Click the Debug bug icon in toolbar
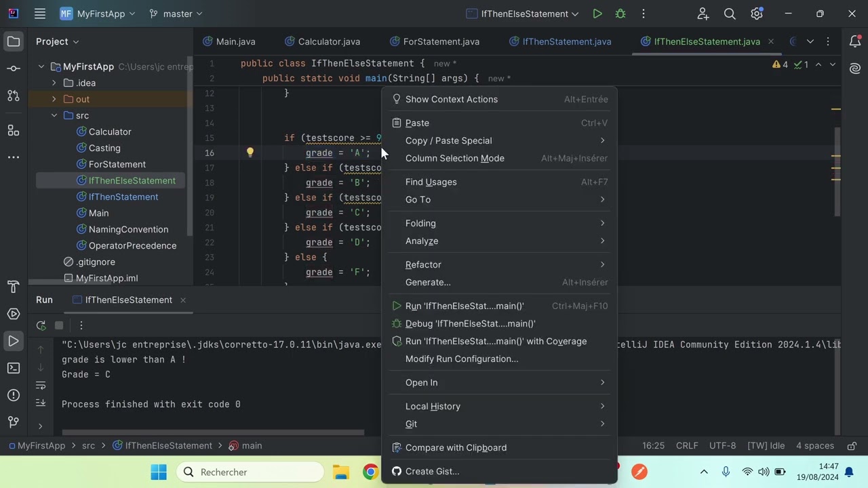The height and width of the screenshot is (488, 868). [x=620, y=14]
